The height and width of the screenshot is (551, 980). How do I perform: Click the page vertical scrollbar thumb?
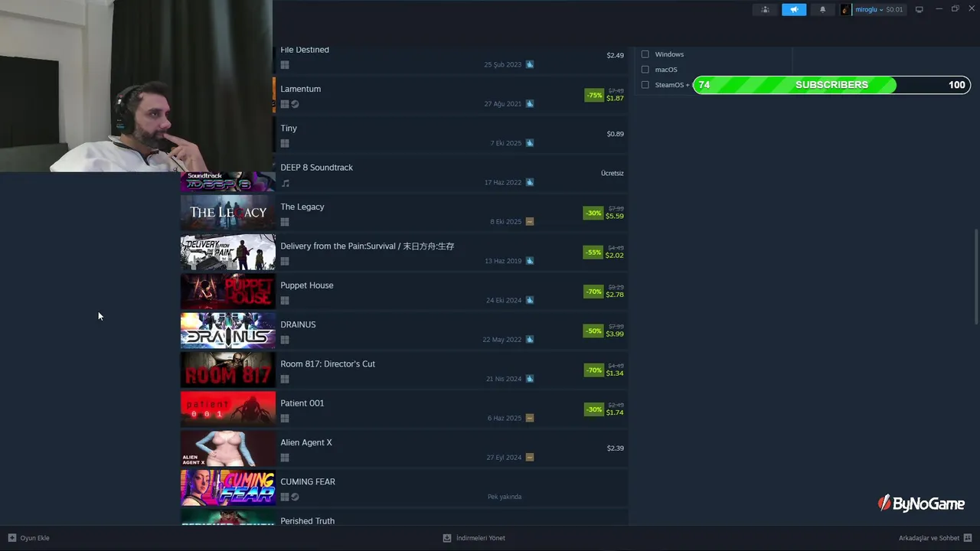tap(975, 275)
